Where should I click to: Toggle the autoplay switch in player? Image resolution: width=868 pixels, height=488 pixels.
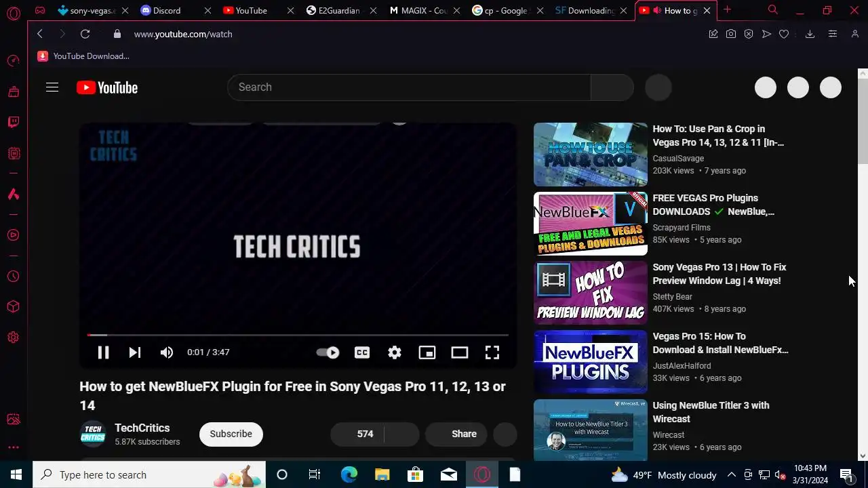click(x=328, y=352)
